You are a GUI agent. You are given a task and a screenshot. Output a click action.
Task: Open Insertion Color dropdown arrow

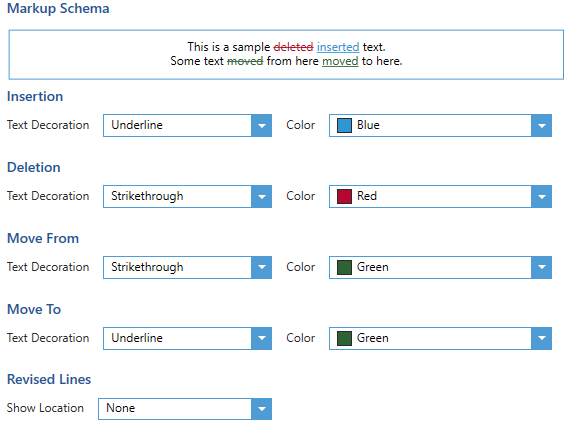(541, 126)
